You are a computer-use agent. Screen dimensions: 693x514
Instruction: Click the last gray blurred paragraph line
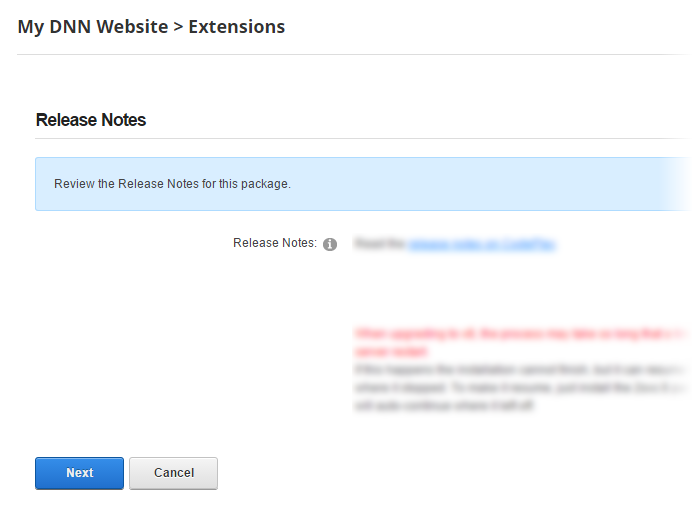445,407
